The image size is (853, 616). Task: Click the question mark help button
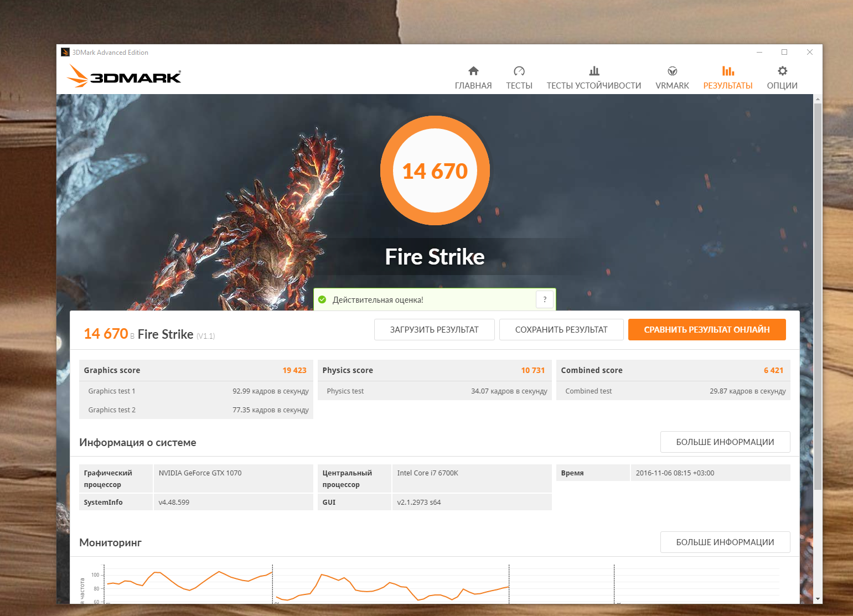(545, 299)
